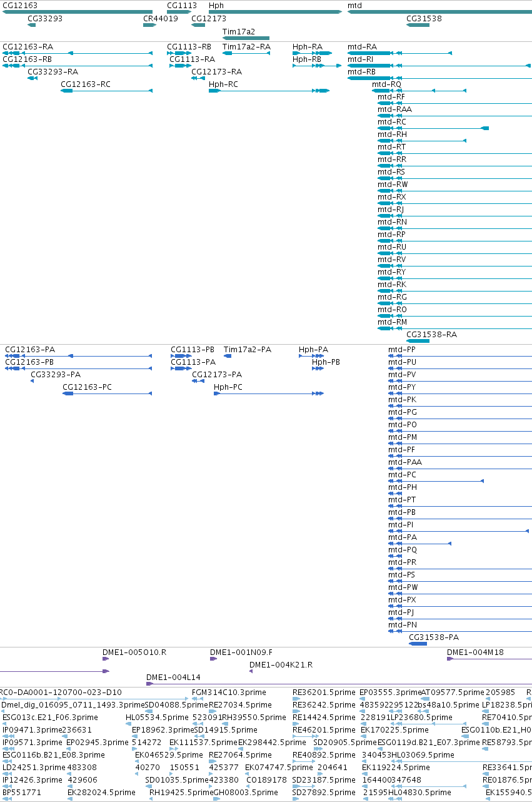This screenshot has height=802, width=532.
Task: Select the EK046529.5prime EST label
Action: click(169, 755)
